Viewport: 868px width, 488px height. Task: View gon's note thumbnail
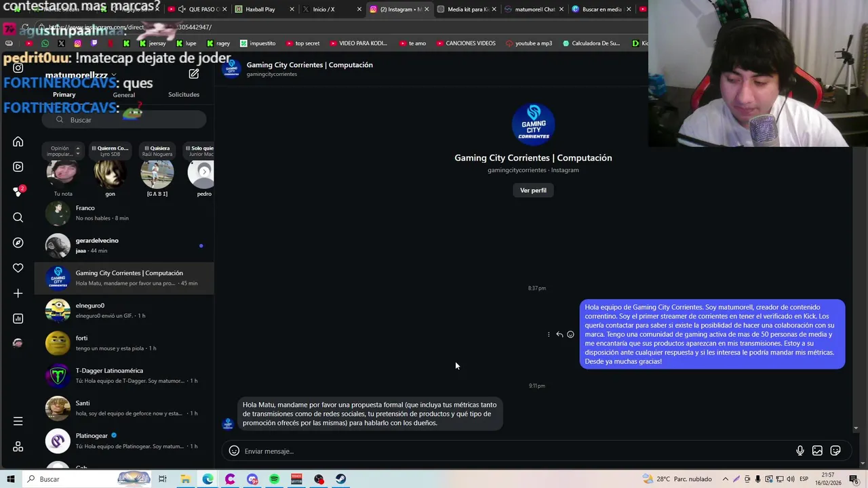(x=110, y=174)
